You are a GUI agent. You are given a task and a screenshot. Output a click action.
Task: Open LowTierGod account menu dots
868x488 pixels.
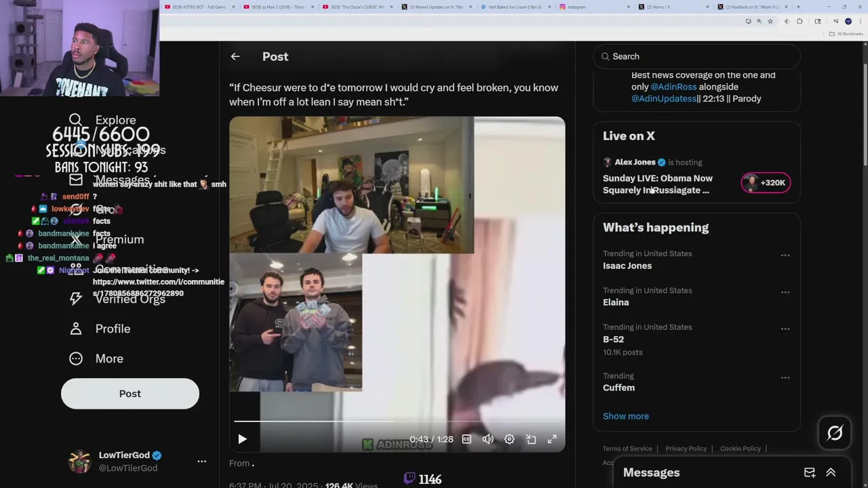(201, 462)
